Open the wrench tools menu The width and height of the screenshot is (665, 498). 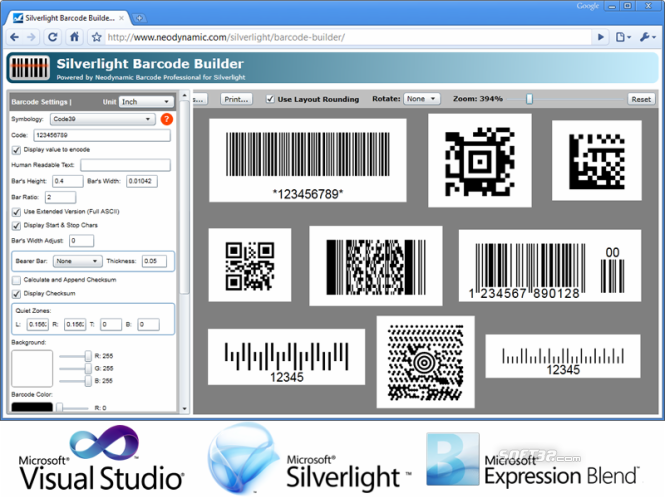(647, 37)
